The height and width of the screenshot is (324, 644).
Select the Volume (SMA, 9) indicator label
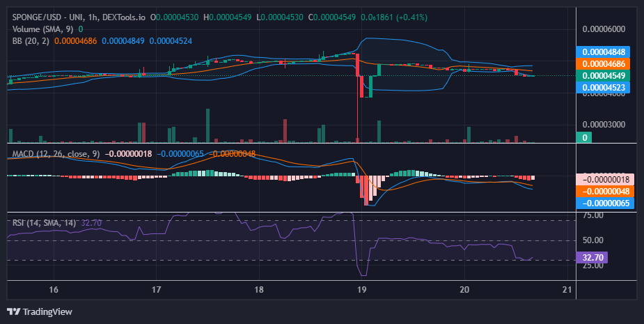[44, 29]
